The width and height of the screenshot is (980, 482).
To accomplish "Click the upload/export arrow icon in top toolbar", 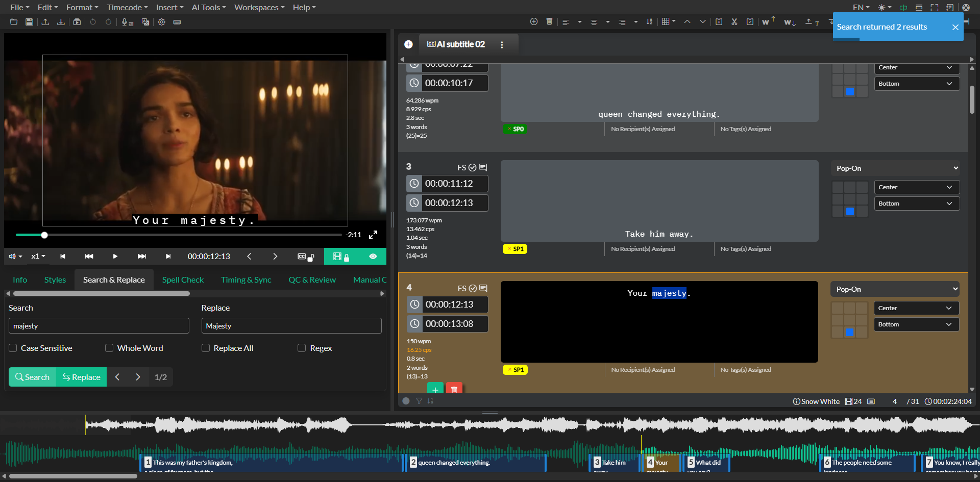I will (x=45, y=22).
